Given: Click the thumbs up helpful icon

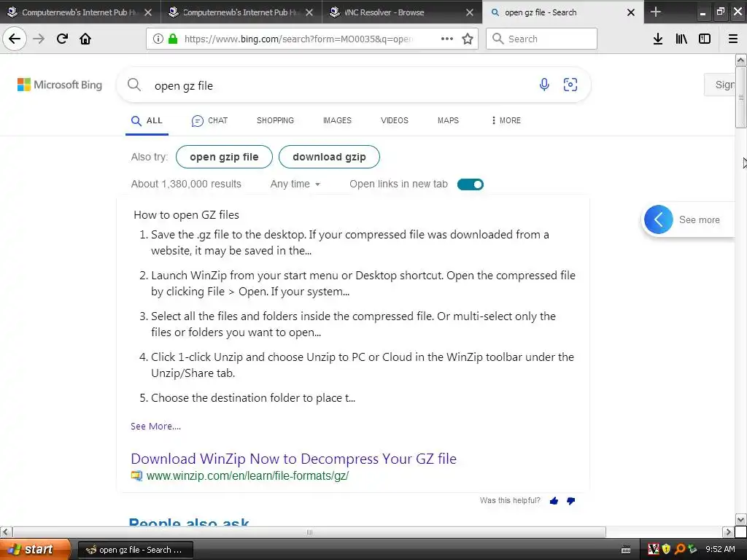Looking at the screenshot, I should [x=554, y=500].
